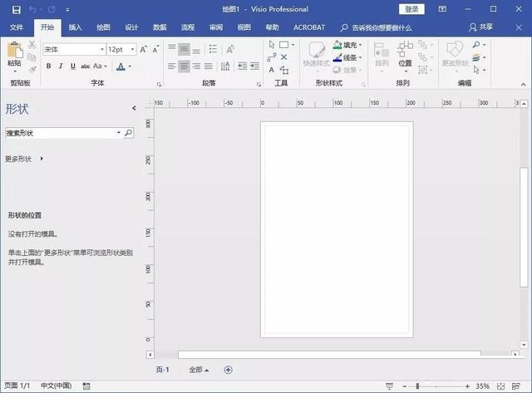Select the Pointer tool in Tools group

click(x=272, y=45)
